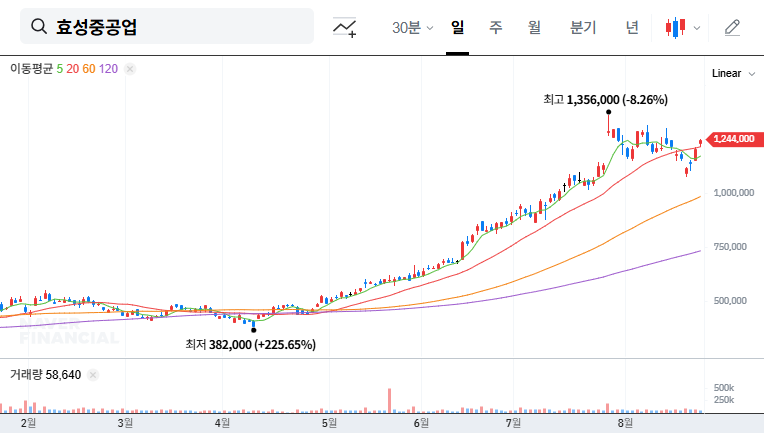Click the 20-day moving average label
This screenshot has height=433, width=764.
pyautogui.click(x=73, y=69)
